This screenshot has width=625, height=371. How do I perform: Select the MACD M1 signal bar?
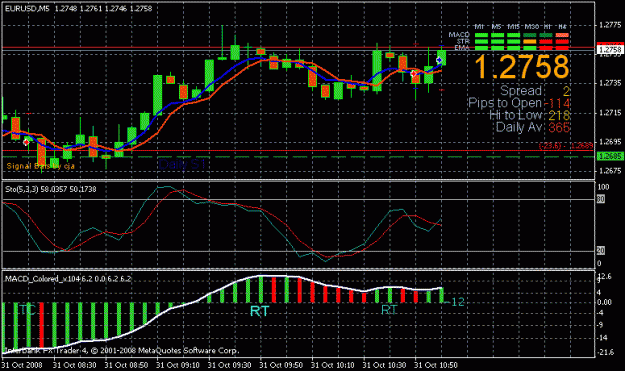click(482, 35)
